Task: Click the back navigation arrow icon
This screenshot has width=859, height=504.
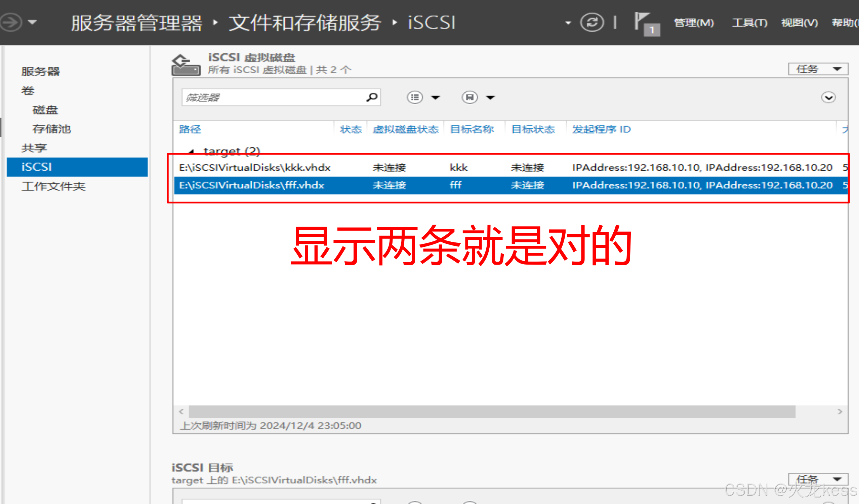Action: (x=10, y=22)
